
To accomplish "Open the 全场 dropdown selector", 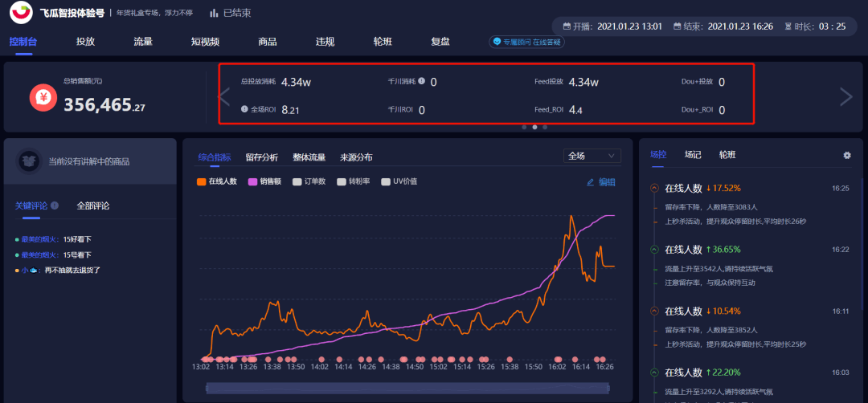I will click(x=592, y=156).
